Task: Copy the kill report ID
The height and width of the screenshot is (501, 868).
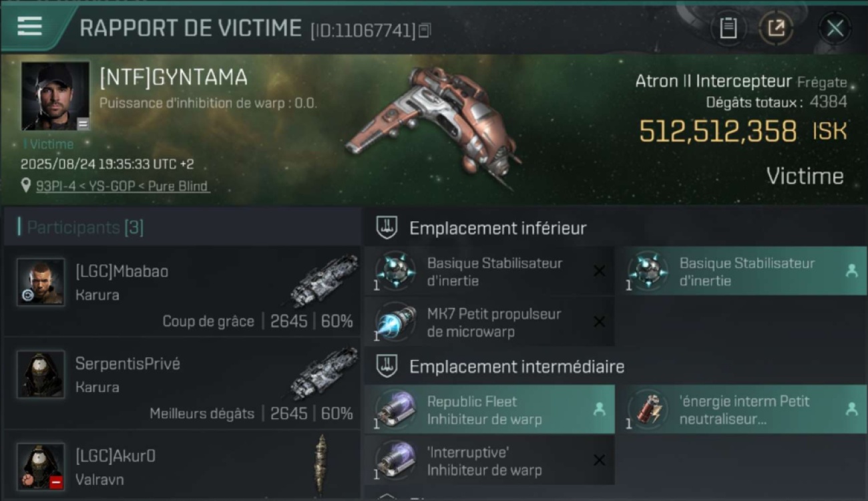Action: 425,30
